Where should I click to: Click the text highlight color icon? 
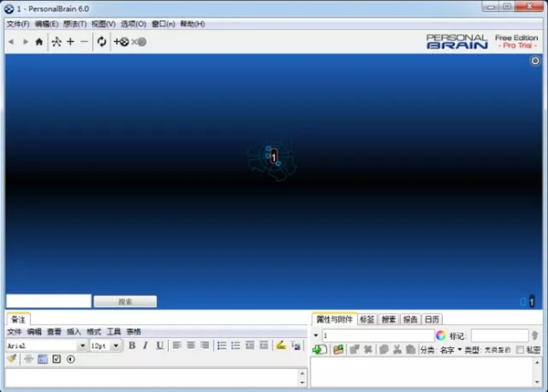point(281,345)
